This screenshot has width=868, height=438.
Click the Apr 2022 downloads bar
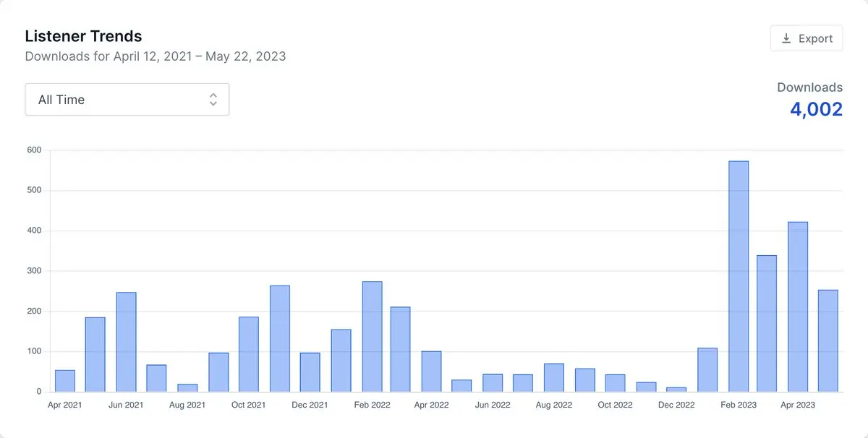[431, 372]
